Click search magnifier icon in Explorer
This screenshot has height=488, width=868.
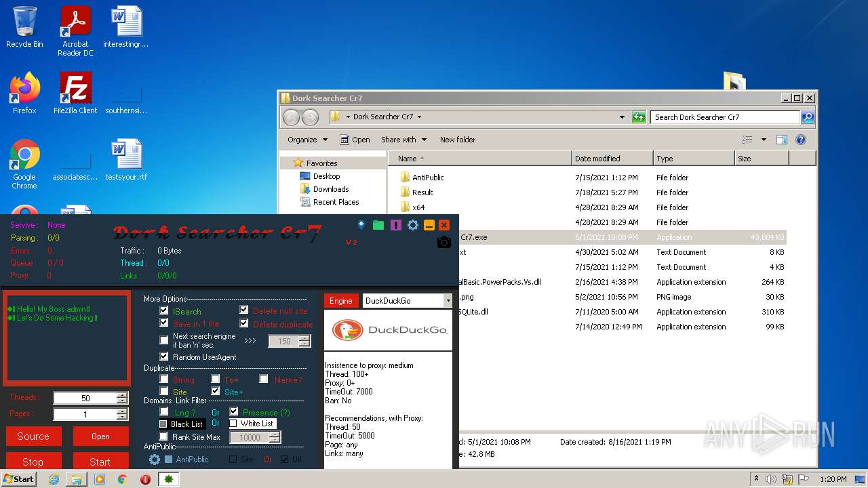click(807, 117)
